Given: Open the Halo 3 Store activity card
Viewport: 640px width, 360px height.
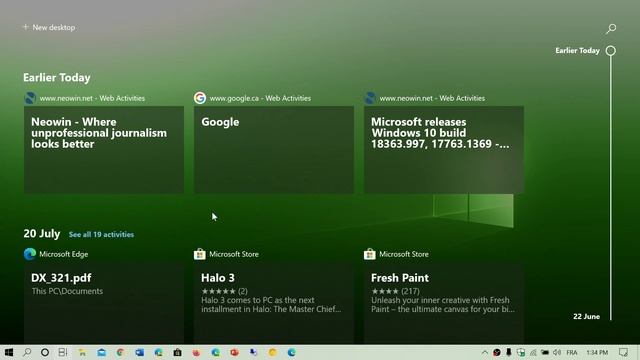Looking at the screenshot, I should (x=274, y=303).
